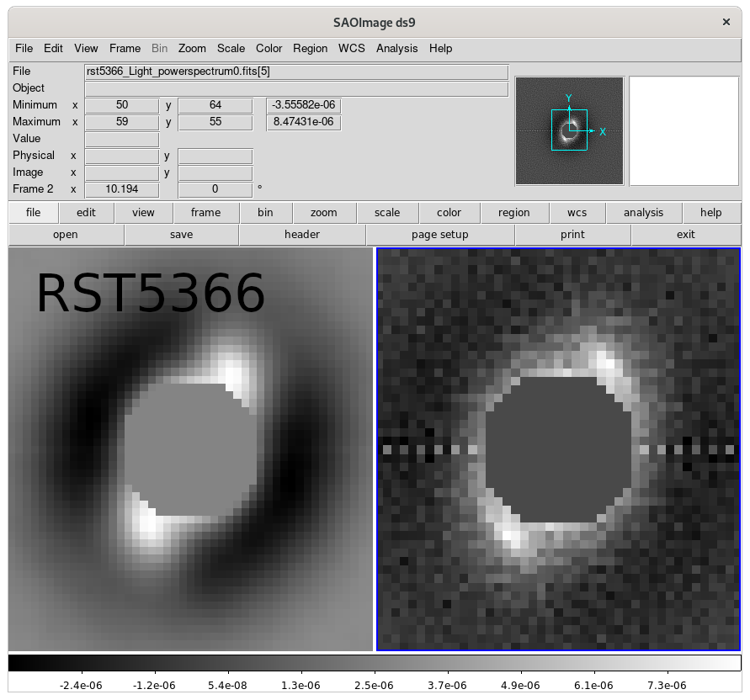Open the "analysis" button bar section
Image resolution: width=750 pixels, height=700 pixels.
click(x=643, y=212)
